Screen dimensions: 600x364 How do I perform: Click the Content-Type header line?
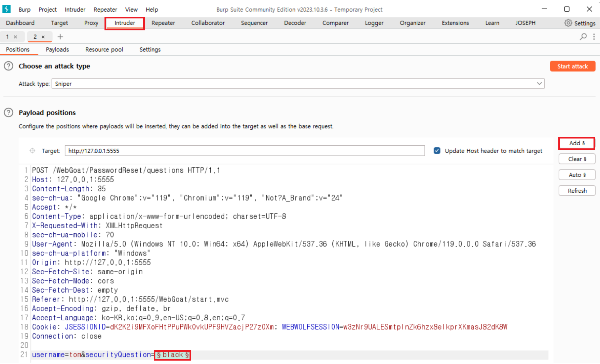pos(159,216)
